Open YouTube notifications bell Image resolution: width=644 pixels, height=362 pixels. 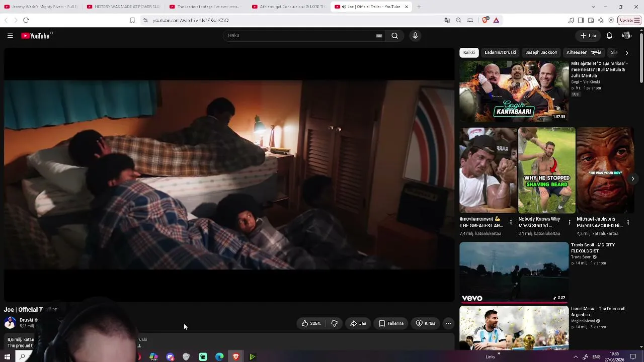pos(609,36)
